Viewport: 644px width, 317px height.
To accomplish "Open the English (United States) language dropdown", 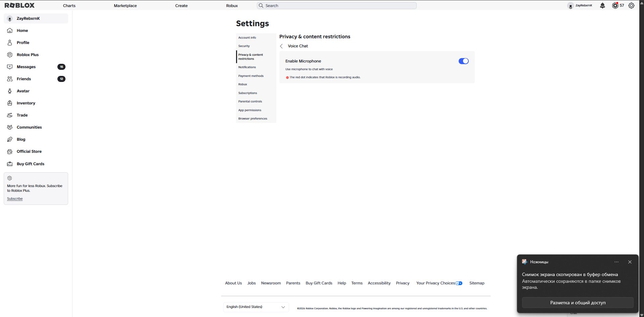I will click(x=256, y=307).
